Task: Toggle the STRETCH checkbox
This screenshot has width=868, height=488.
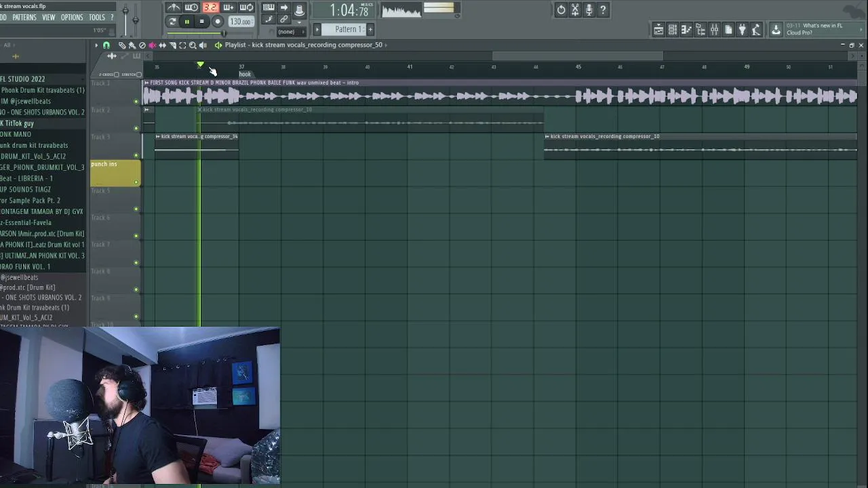Action: [x=139, y=75]
